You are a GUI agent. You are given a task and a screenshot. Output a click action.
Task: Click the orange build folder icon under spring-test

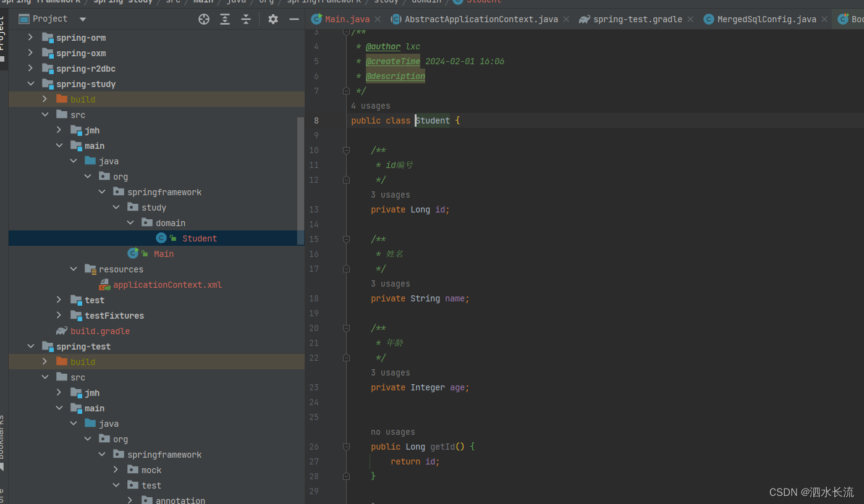click(x=62, y=362)
